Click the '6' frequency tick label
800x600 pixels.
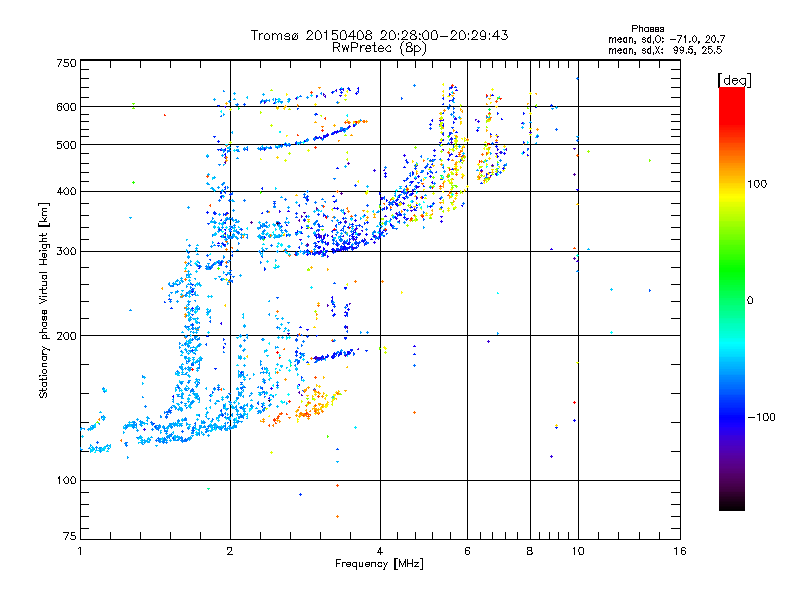[x=467, y=551]
